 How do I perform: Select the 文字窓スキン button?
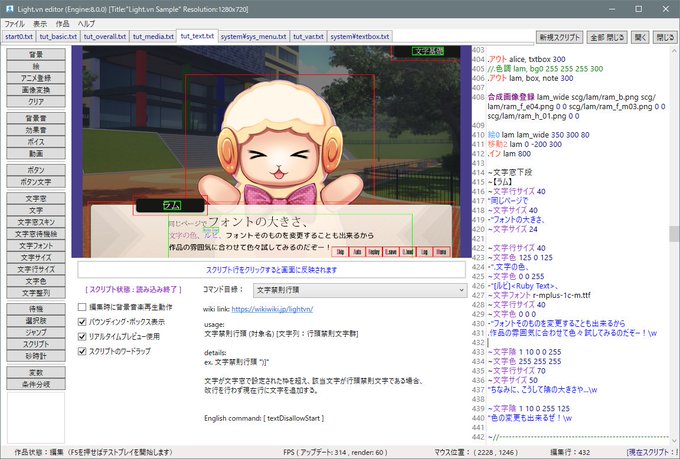[36, 222]
